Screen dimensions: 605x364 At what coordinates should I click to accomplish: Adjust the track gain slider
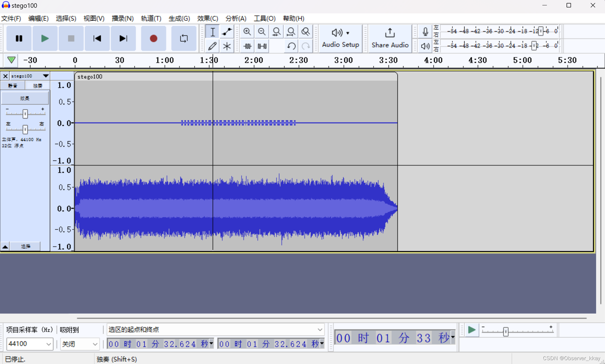coord(25,113)
